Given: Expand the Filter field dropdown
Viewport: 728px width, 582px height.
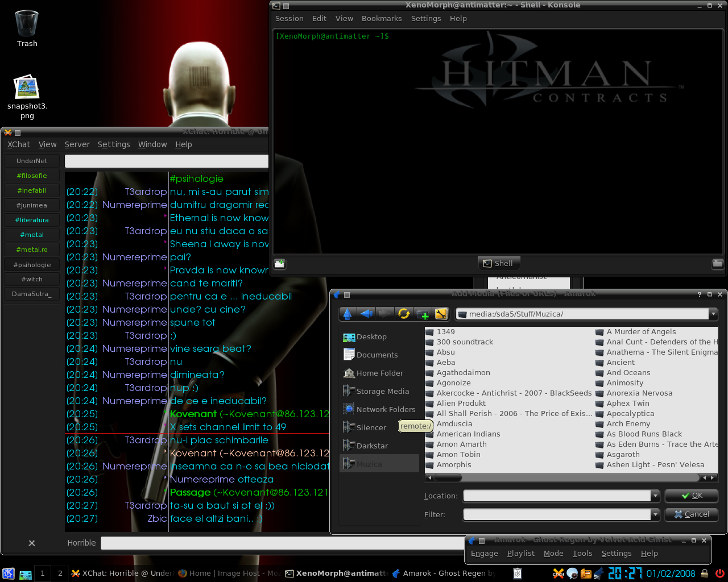Looking at the screenshot, I should [655, 514].
